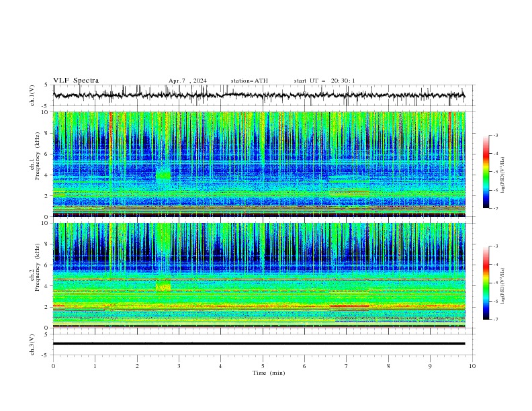Click the upper color scale bar for ch.1
Screen dimensions: 532x411
click(486, 172)
